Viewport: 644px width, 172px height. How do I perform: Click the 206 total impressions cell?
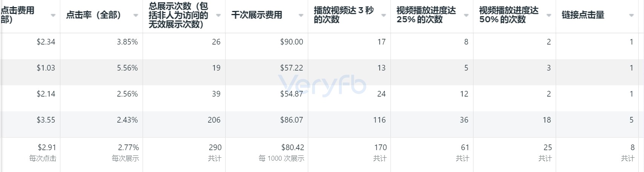point(214,120)
